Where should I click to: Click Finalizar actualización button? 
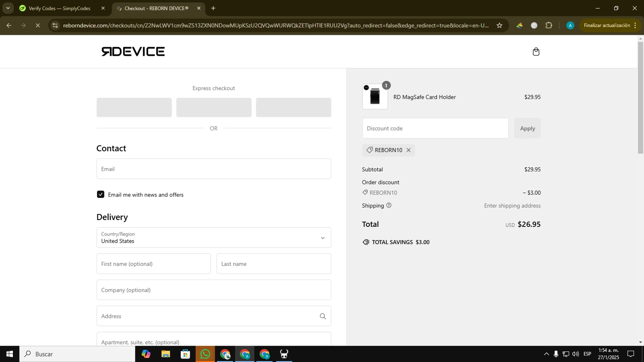[610, 25]
